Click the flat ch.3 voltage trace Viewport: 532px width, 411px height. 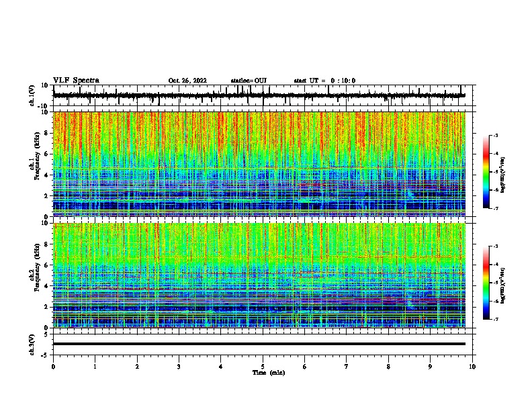(259, 344)
